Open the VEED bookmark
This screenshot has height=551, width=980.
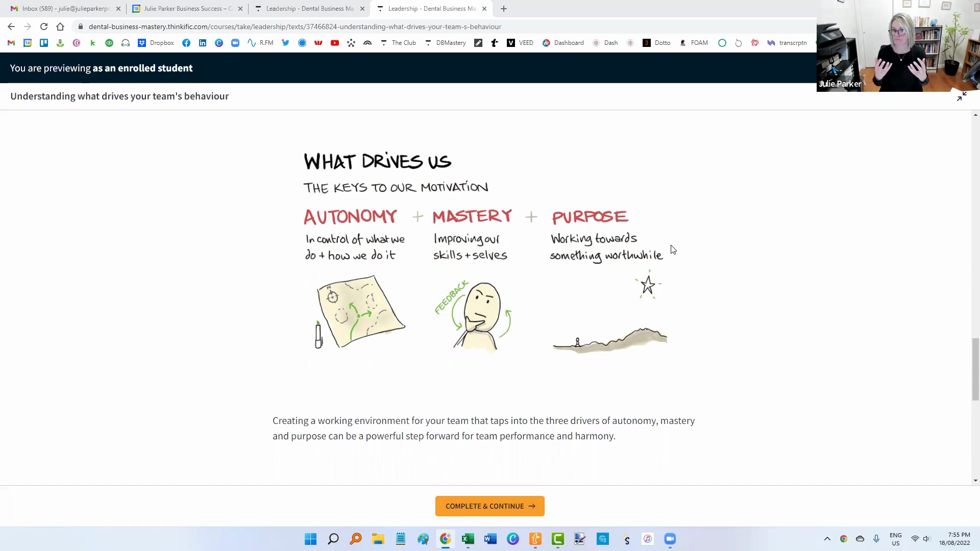pos(520,43)
